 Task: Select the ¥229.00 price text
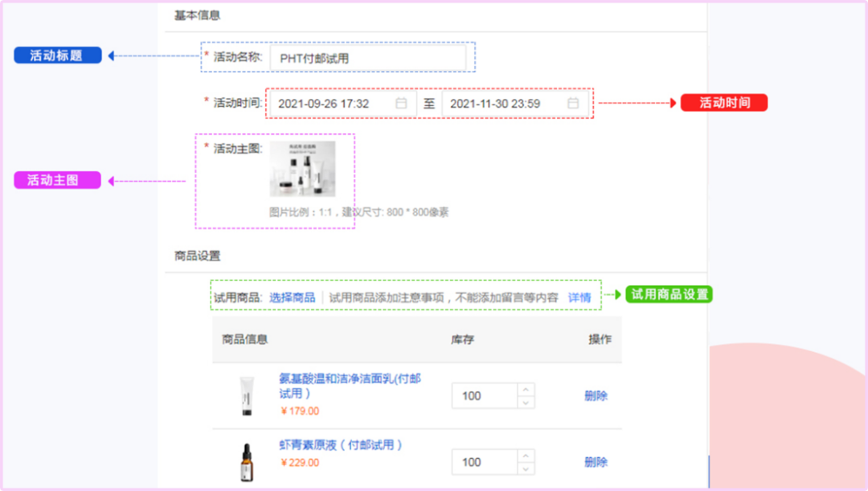tap(300, 463)
